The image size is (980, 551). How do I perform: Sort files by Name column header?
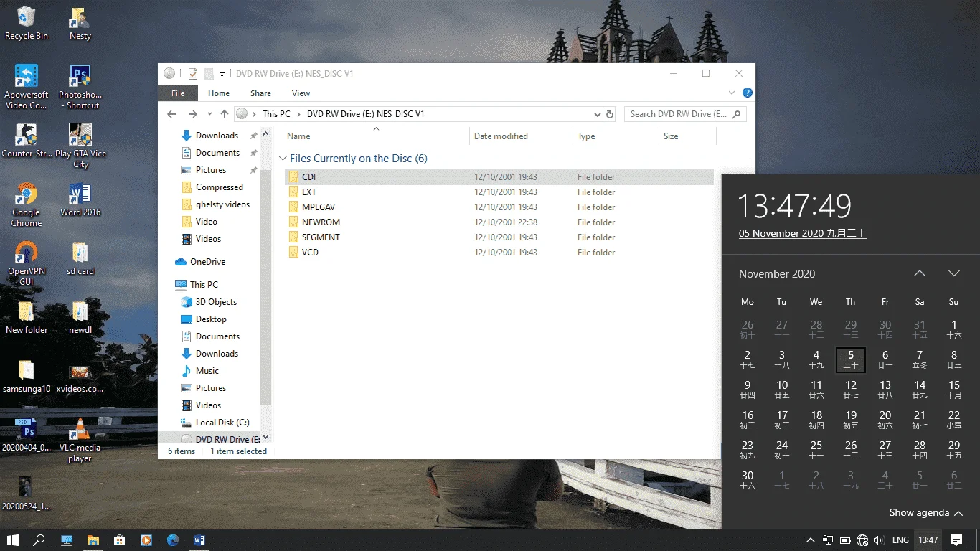coord(375,136)
